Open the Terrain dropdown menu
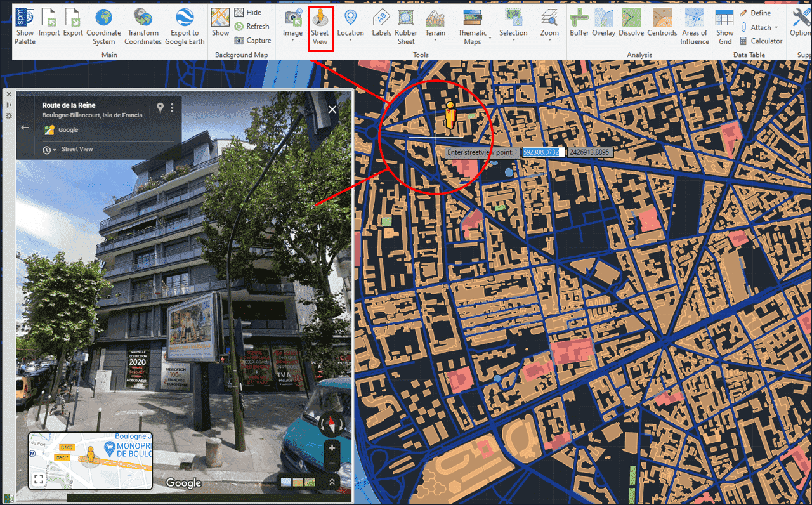This screenshot has height=505, width=812. (x=435, y=41)
